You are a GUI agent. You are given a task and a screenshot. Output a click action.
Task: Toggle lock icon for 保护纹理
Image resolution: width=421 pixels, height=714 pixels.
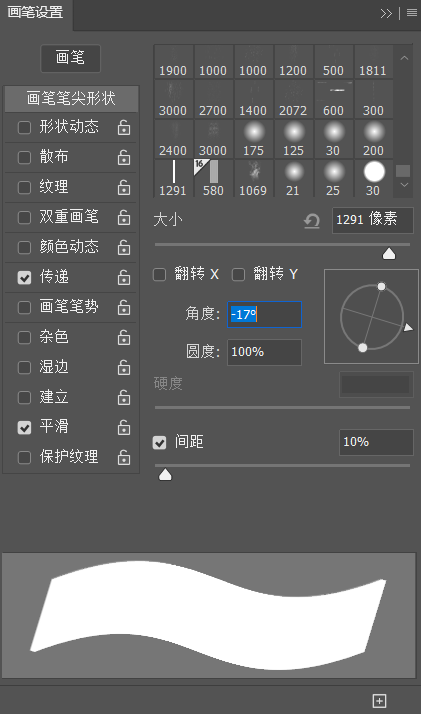click(124, 458)
